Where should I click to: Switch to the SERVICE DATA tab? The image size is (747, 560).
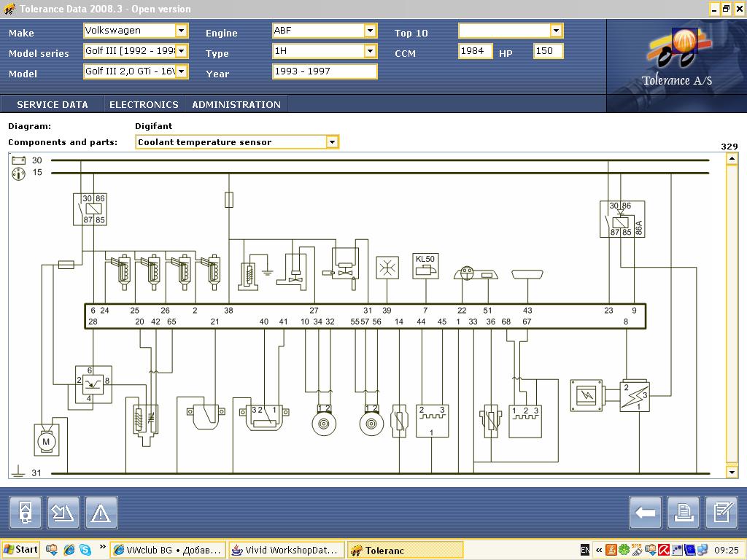tap(53, 104)
